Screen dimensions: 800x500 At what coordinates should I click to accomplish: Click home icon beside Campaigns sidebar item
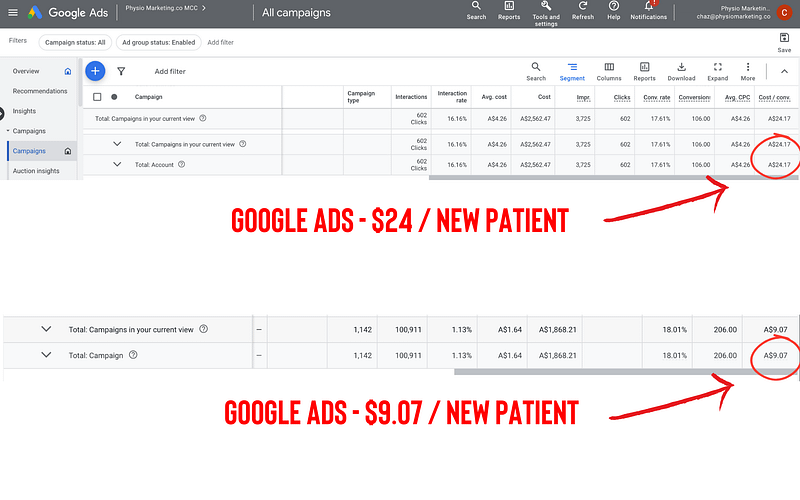(x=68, y=151)
